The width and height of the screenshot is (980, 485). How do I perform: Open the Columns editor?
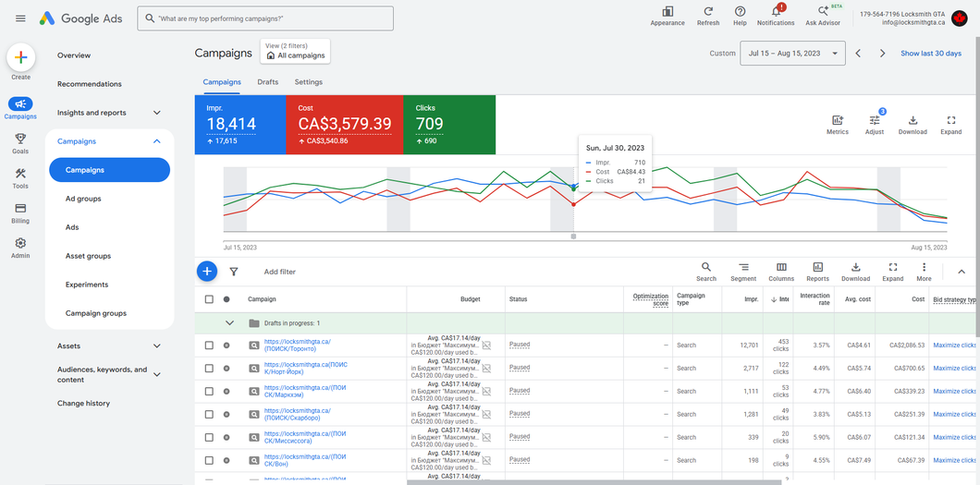coord(781,272)
